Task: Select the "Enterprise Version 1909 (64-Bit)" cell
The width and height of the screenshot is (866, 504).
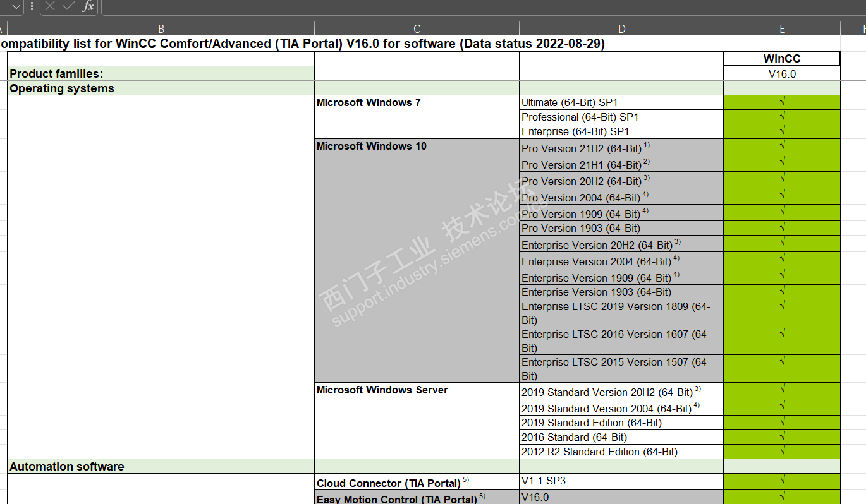Action: pos(621,277)
